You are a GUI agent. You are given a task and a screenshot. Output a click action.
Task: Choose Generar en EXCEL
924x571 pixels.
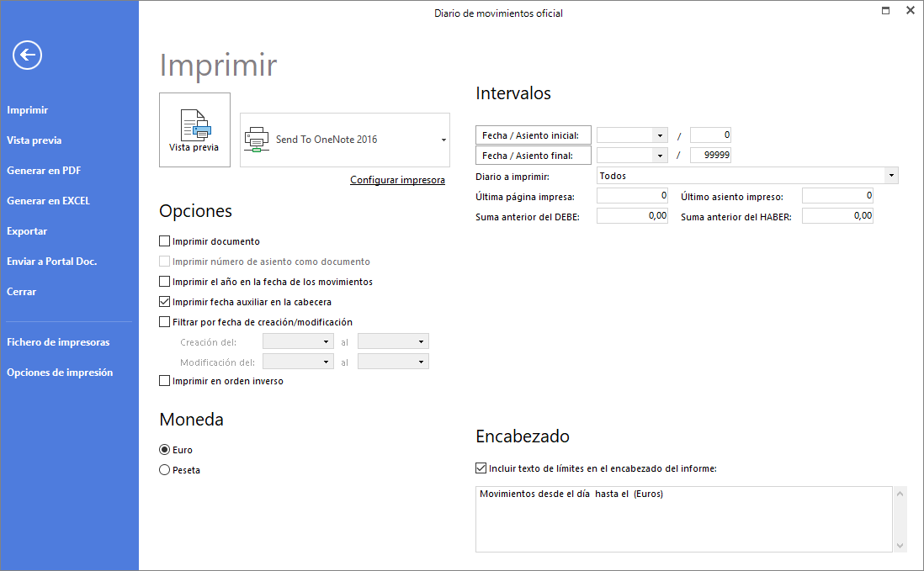click(x=48, y=201)
